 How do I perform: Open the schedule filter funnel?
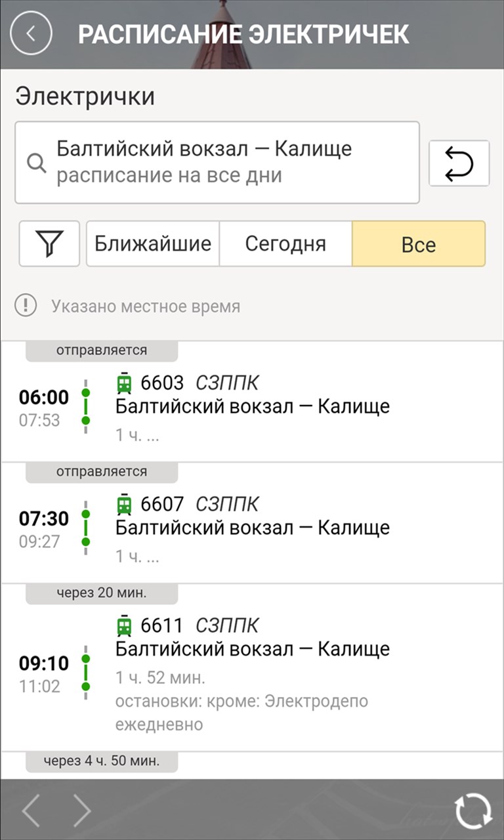tap(49, 243)
